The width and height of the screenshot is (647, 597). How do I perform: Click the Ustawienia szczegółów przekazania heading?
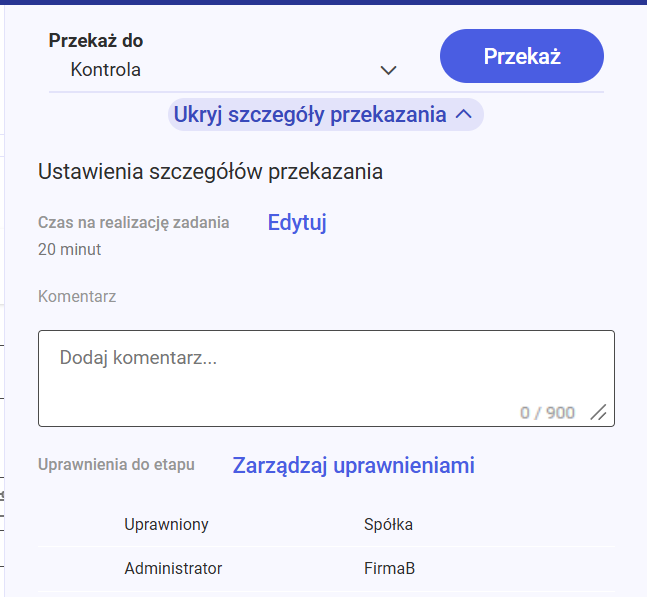coord(210,171)
